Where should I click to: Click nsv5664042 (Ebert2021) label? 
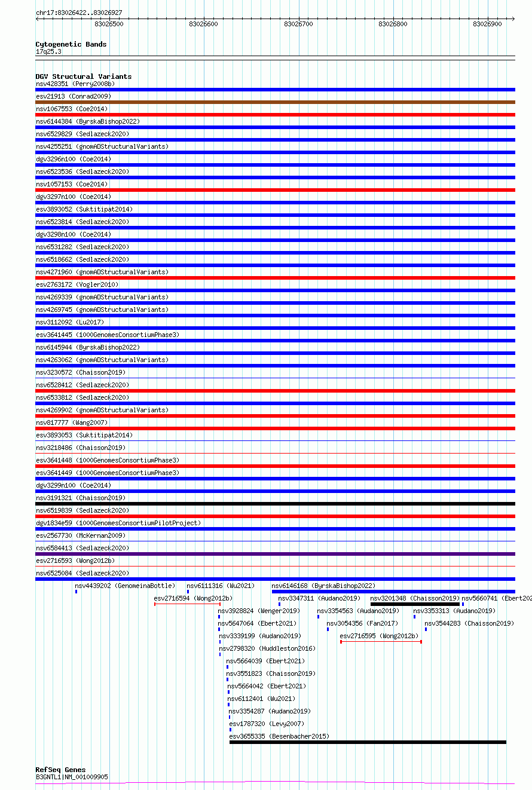[x=267, y=686]
